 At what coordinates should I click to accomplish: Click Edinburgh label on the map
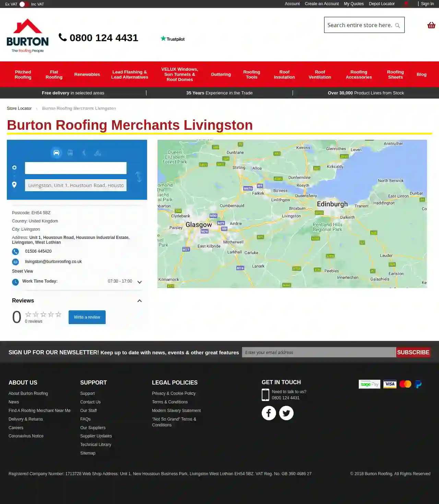[332, 204]
